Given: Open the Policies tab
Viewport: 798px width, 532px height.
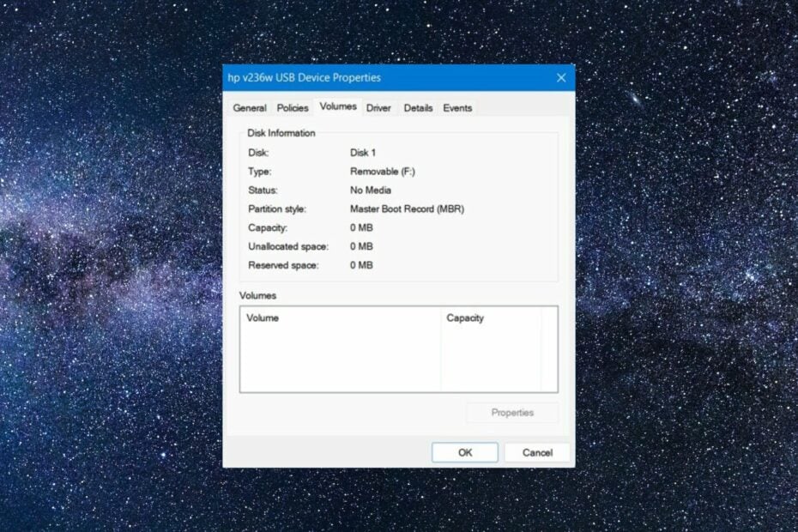Looking at the screenshot, I should point(292,107).
